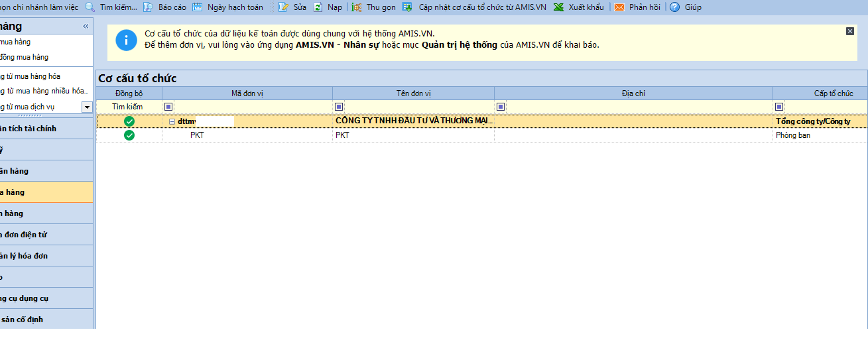
Task: Click the Xuất khẩu toolbar label
Action: pyautogui.click(x=586, y=7)
